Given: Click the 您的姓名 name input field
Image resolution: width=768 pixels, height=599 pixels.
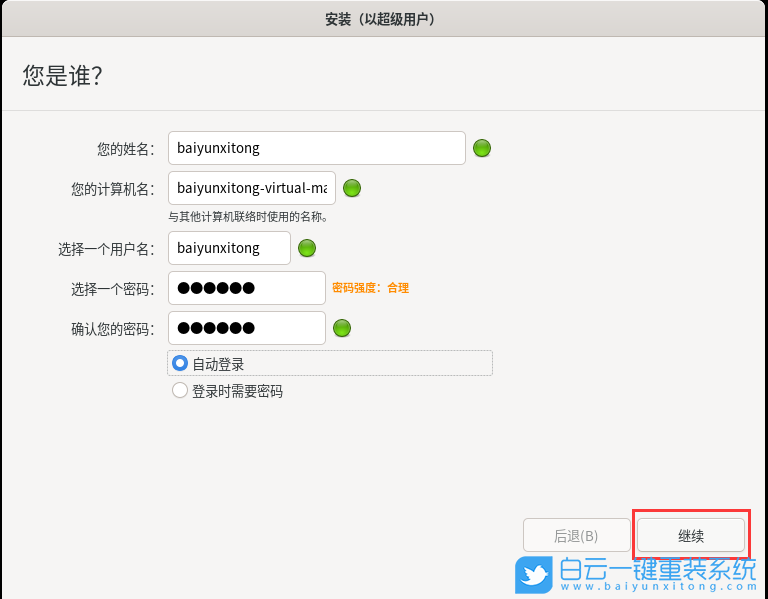Looking at the screenshot, I should click(x=316, y=148).
